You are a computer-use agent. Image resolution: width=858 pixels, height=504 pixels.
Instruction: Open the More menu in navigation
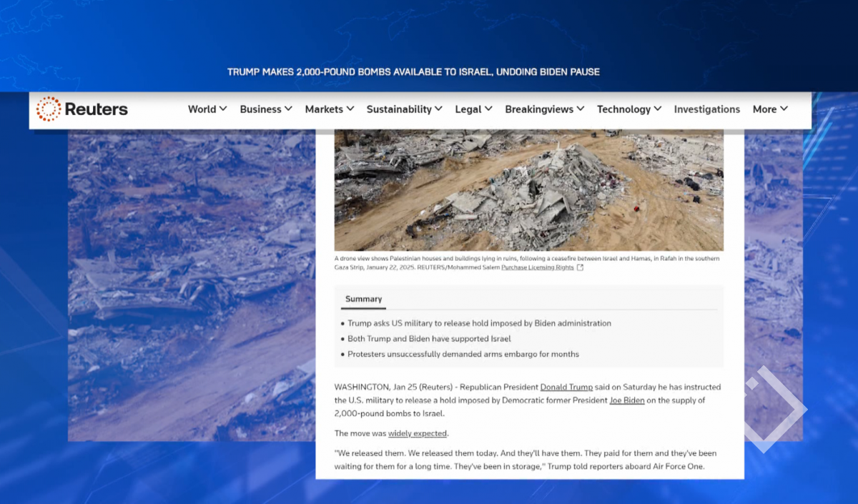click(x=770, y=109)
